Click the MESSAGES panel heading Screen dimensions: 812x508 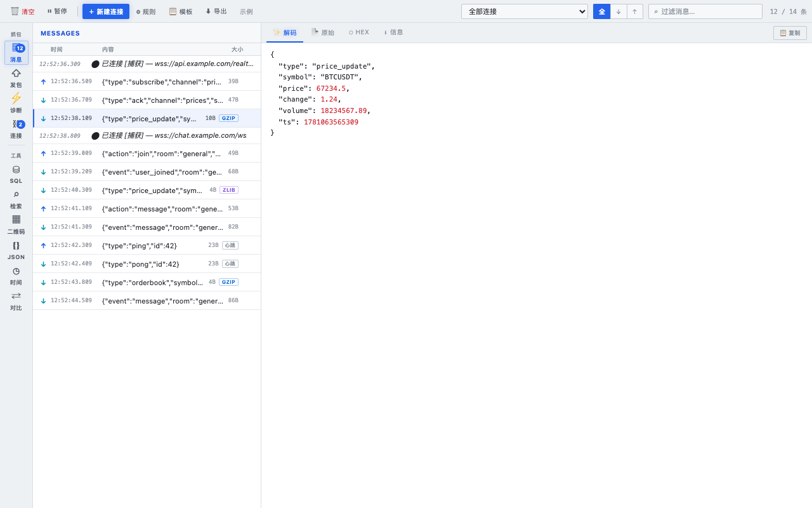[x=60, y=33]
